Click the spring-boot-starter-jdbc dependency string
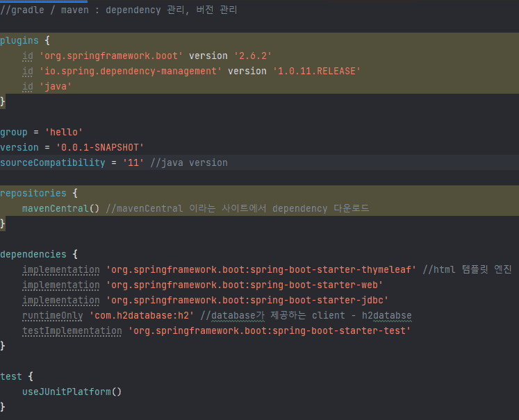This screenshot has height=420, width=519. (x=247, y=301)
